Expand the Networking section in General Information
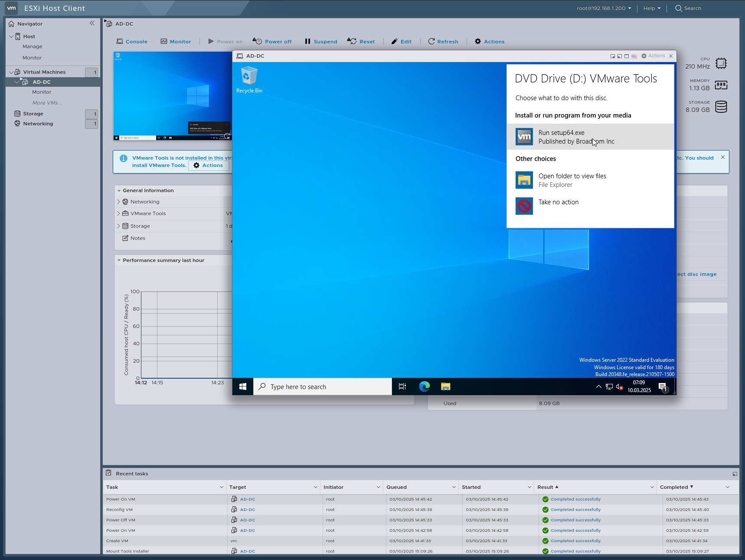The height and width of the screenshot is (560, 745). 118,201
